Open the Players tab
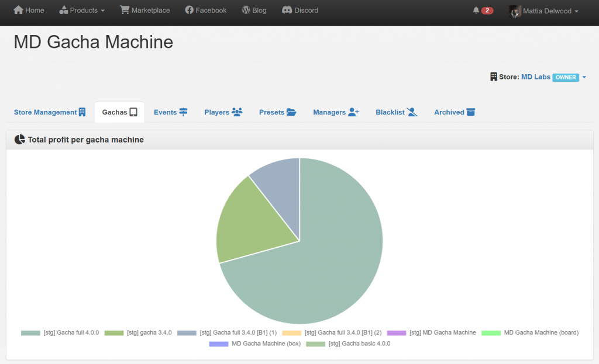This screenshot has width=599, height=364. (223, 112)
